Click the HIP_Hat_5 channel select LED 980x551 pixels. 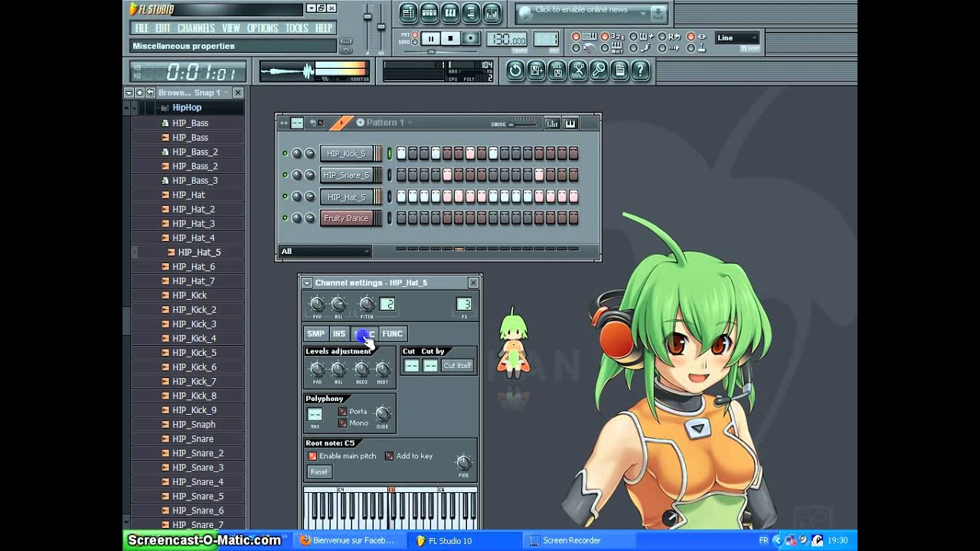click(x=389, y=197)
